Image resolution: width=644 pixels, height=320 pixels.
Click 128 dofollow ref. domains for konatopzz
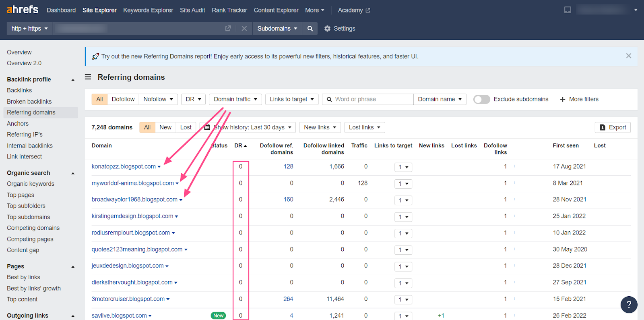click(288, 166)
